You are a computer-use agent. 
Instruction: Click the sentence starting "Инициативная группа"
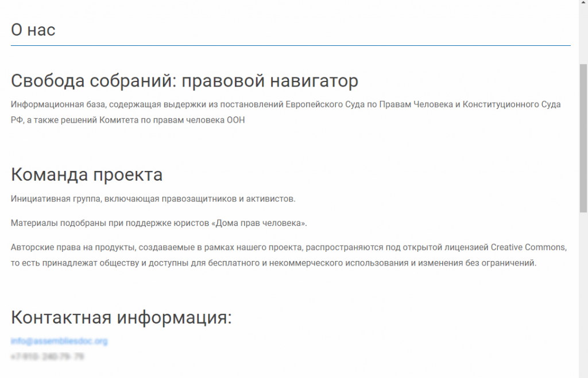coord(153,199)
